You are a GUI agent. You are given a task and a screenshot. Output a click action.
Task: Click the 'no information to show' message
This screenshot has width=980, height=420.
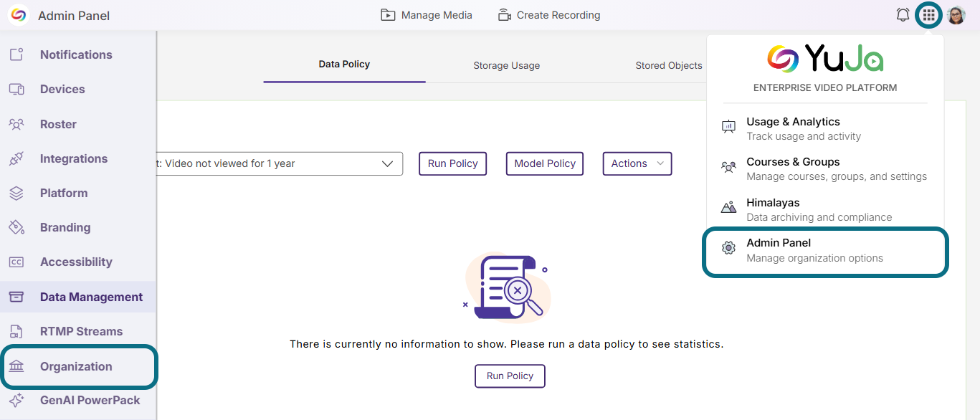click(506, 344)
